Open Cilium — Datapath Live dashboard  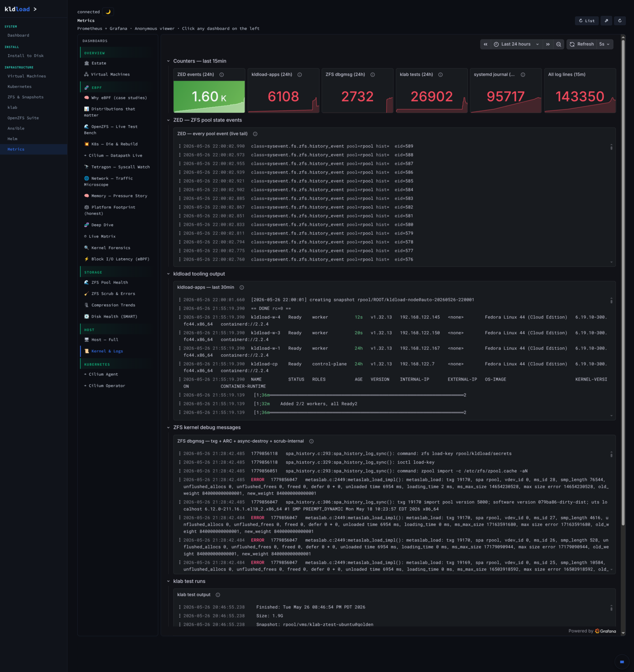pyautogui.click(x=117, y=155)
